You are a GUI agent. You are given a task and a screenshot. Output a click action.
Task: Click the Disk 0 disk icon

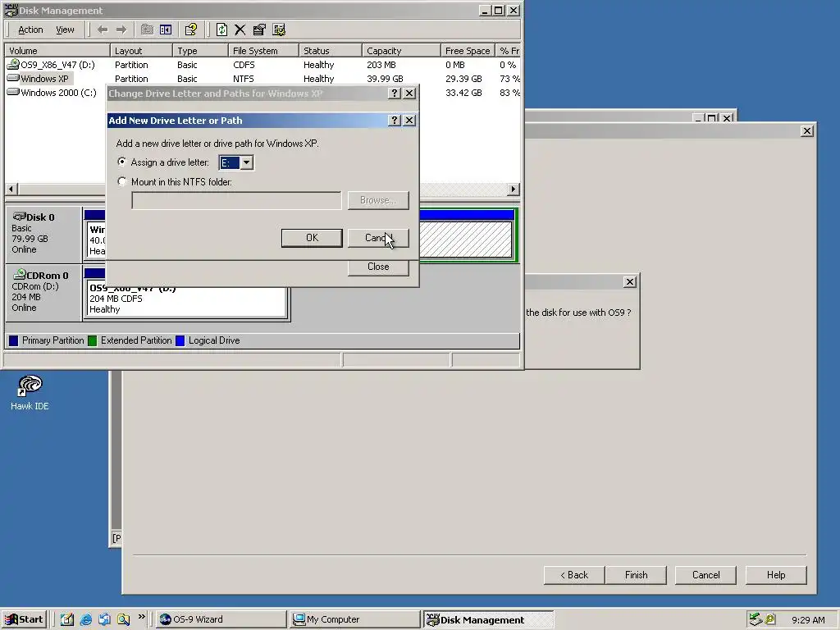pos(20,217)
